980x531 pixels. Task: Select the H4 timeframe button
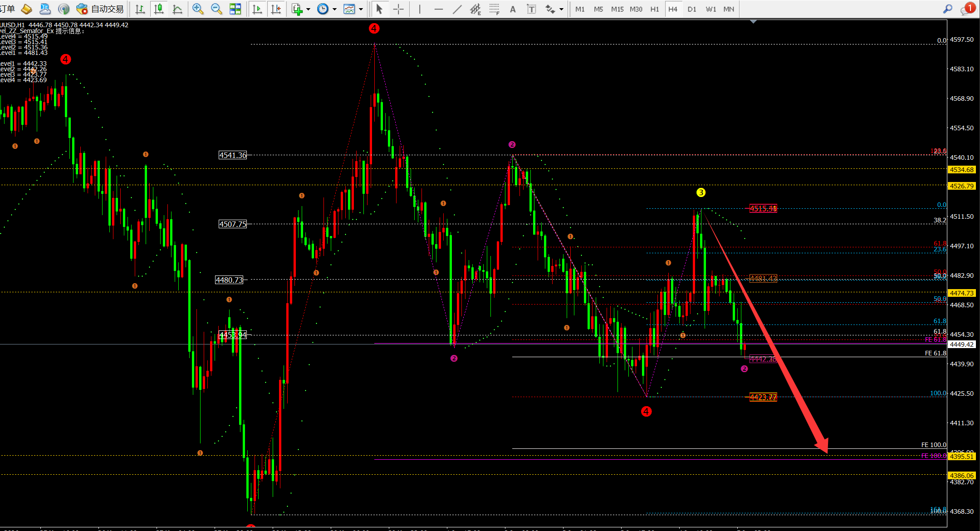673,9
